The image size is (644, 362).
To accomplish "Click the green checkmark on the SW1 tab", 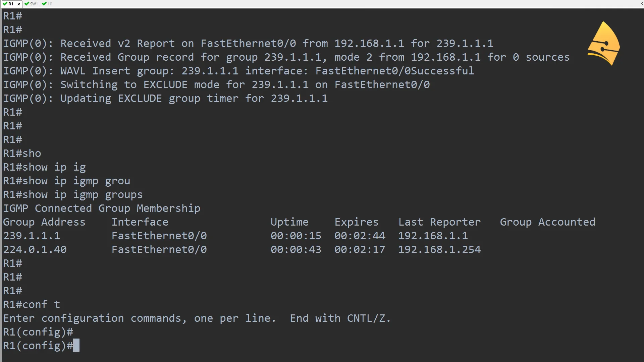I will [x=27, y=4].
